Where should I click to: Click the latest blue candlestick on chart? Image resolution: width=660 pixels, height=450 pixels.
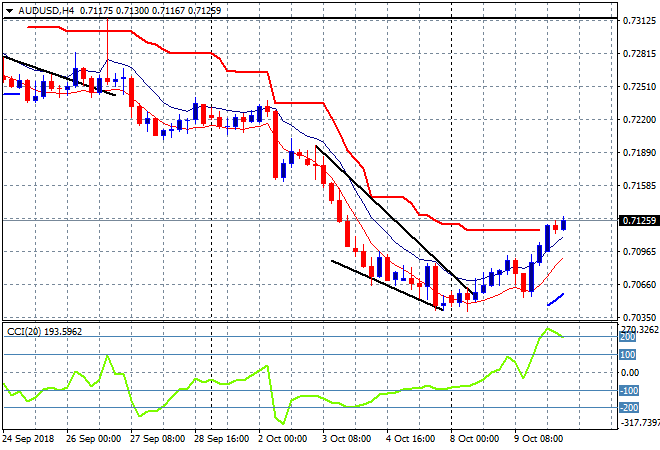(564, 224)
